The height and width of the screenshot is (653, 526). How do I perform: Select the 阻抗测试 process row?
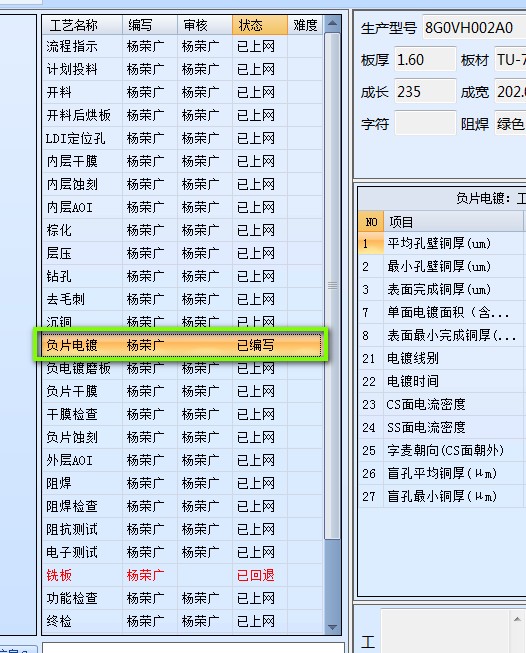182,529
